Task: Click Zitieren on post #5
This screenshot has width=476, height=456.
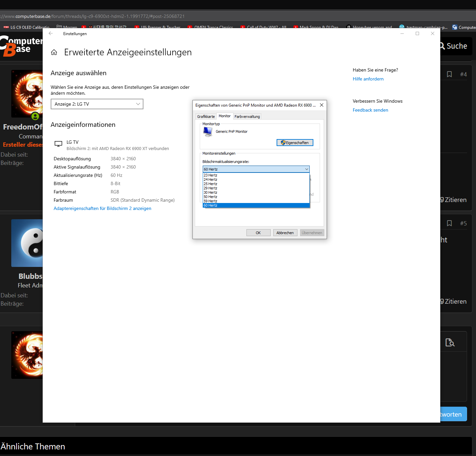Action: tap(453, 301)
